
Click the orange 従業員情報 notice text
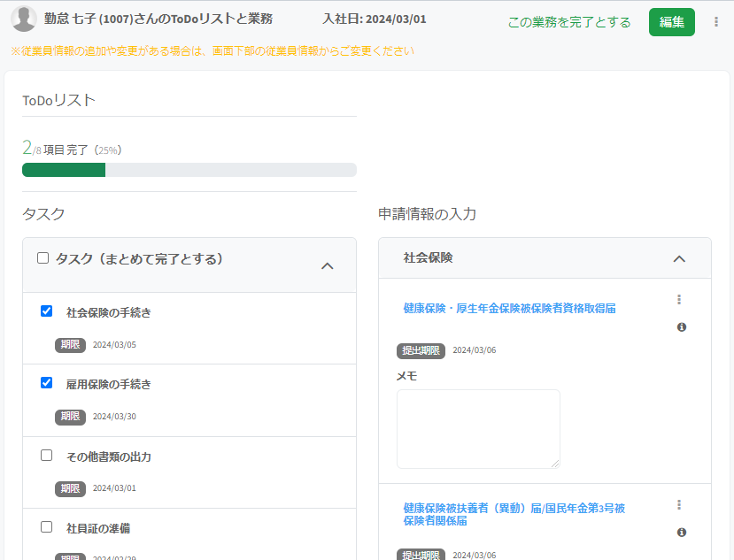click(212, 51)
